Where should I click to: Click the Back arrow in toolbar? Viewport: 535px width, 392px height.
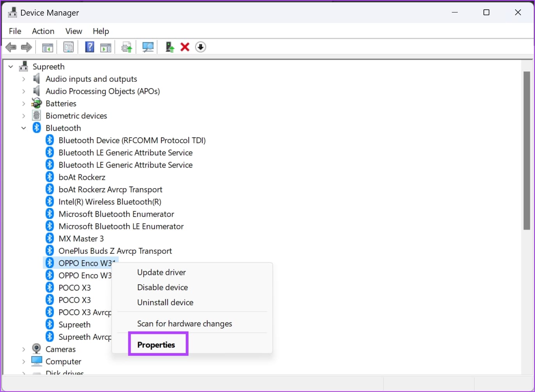tap(11, 47)
